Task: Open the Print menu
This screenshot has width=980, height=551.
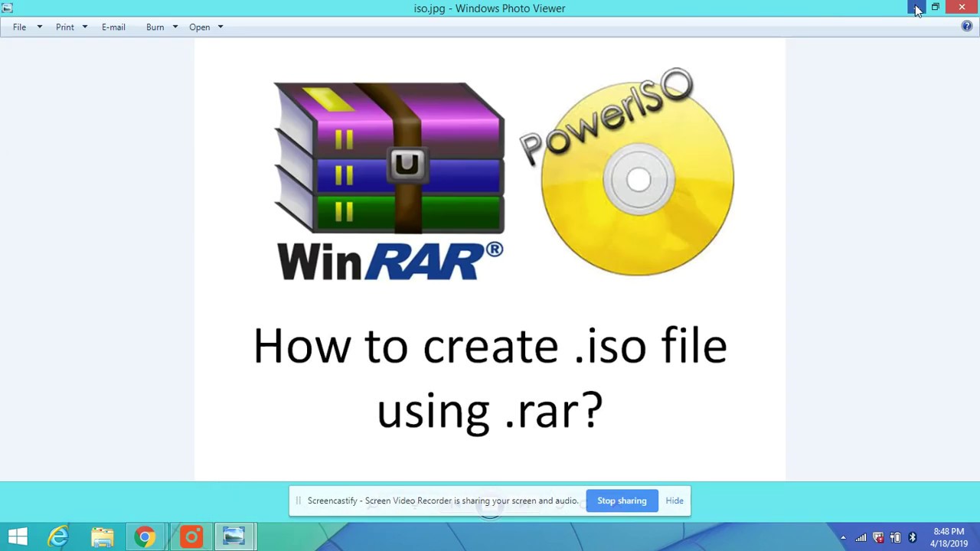Action: [65, 28]
